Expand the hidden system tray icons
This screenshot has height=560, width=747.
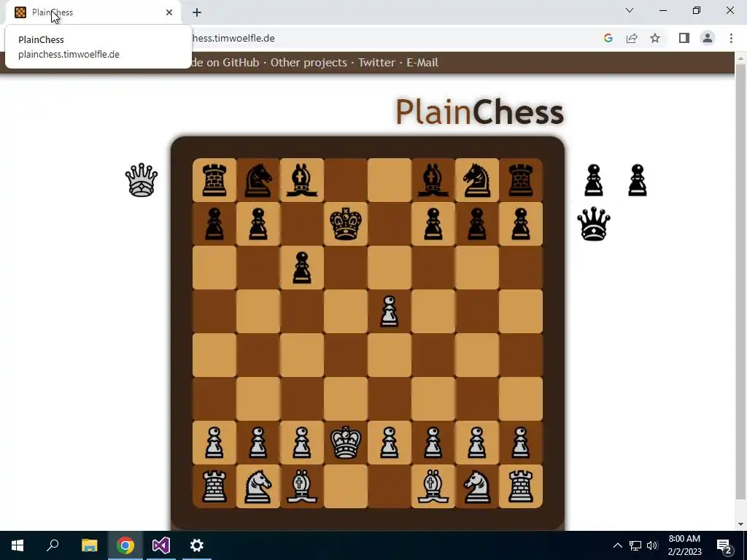(x=617, y=545)
